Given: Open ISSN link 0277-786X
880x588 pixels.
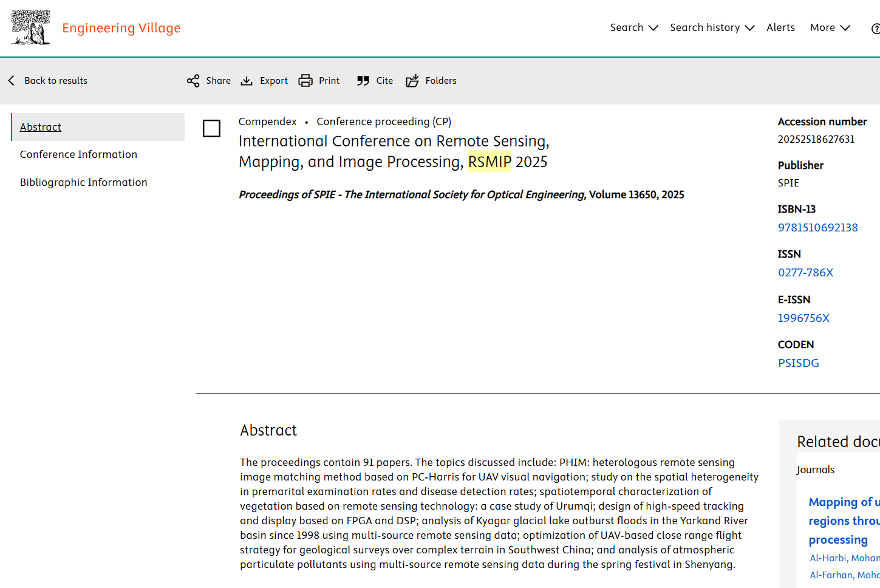Looking at the screenshot, I should 805,273.
